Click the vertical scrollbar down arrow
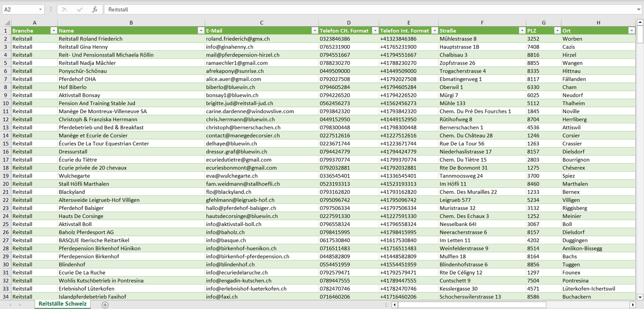Image resolution: width=644 pixels, height=309 pixels. tap(640, 297)
